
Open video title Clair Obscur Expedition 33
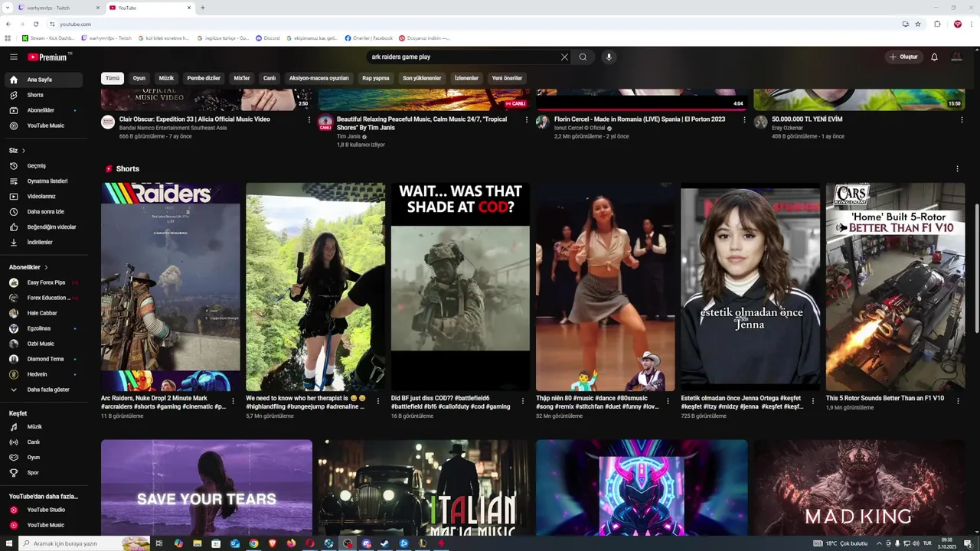click(194, 119)
